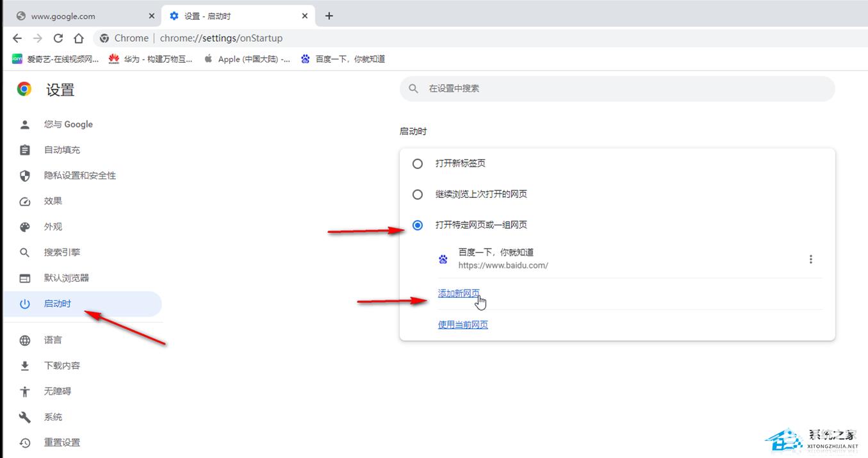Viewport: 868px width, 458px height.
Task: Open a new tab with the plus button
Action: tap(329, 16)
